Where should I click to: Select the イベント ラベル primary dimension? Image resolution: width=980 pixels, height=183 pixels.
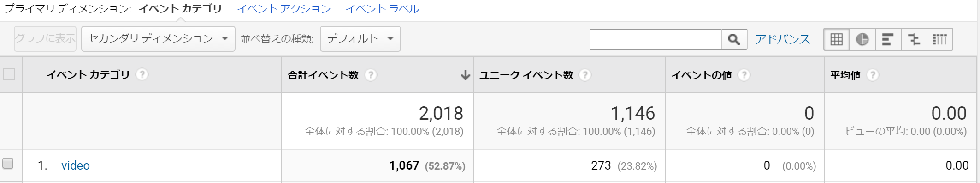coord(382,9)
